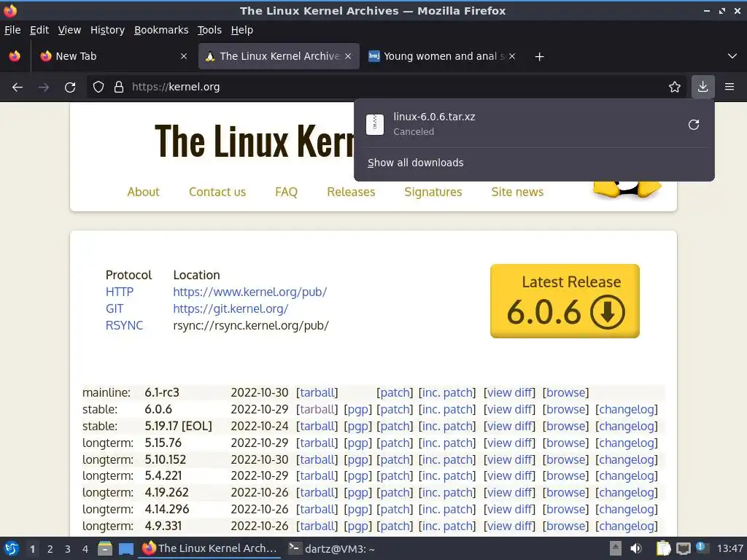Image resolution: width=747 pixels, height=560 pixels.
Task: Click Firefox taskbar window button
Action: coord(209,549)
